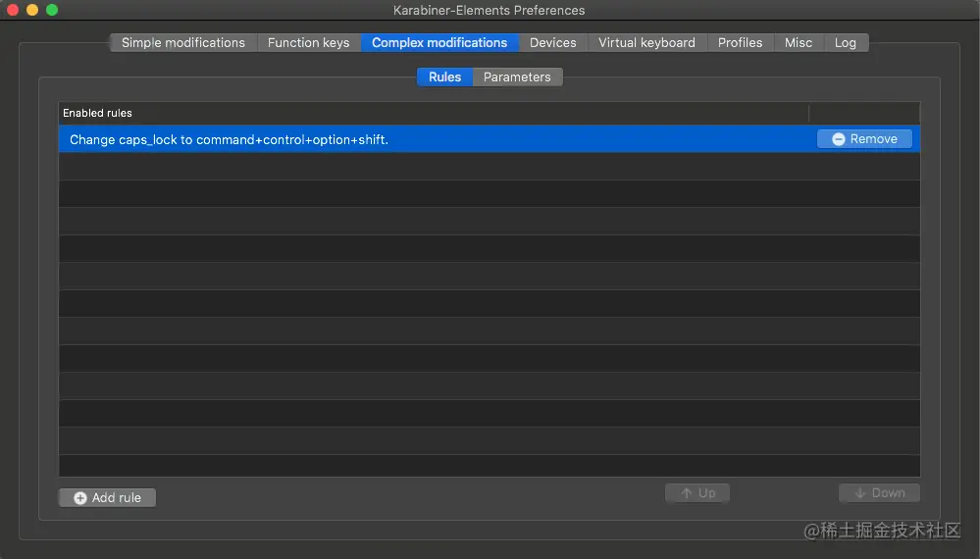Minimize the preferences window with the yellow button
Screen dimensions: 980x559
pyautogui.click(x=32, y=10)
